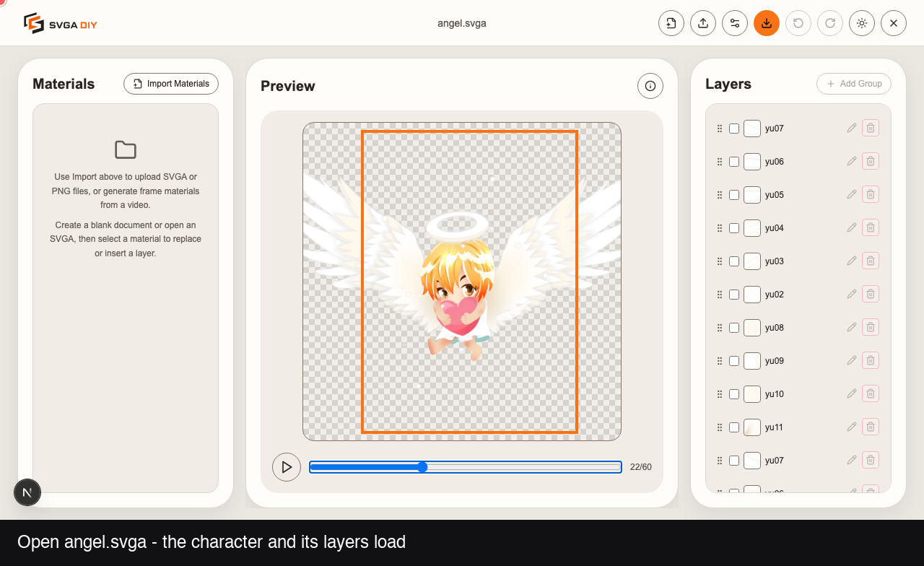Grab the yu04 layer drag handle
Viewport: 924px width, 566px height.
point(720,228)
